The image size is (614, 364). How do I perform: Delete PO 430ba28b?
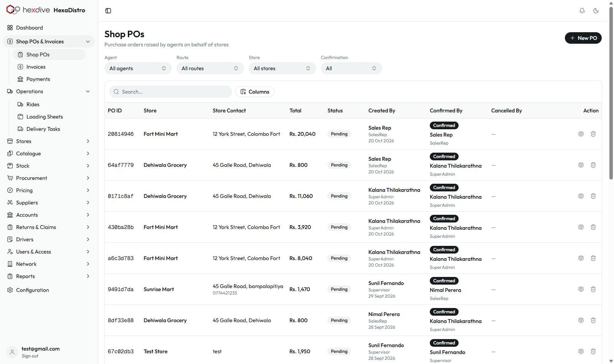point(593,227)
